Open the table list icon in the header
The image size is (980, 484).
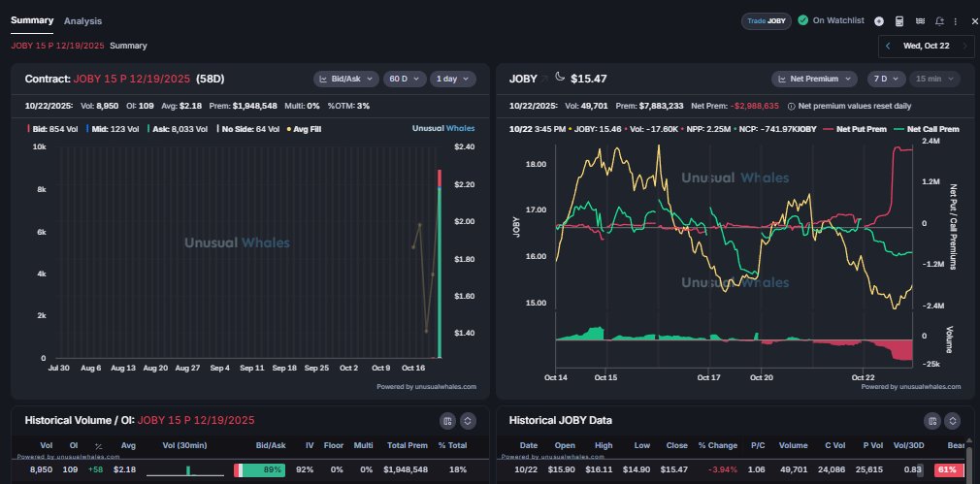click(920, 21)
